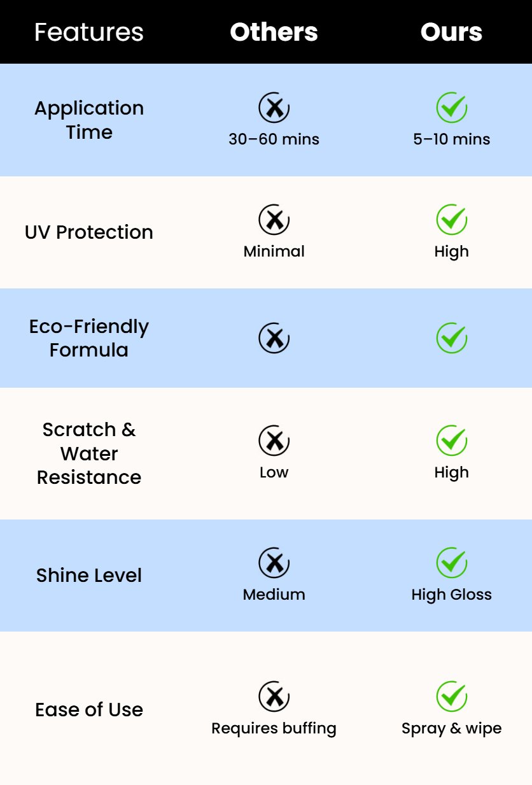Select the X icon above Low
The height and width of the screenshot is (785, 532).
pos(274,441)
